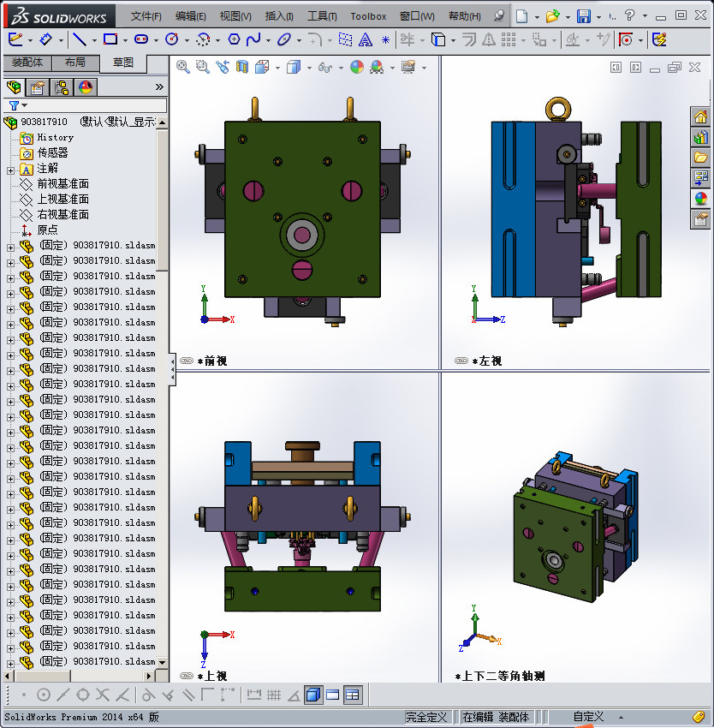714x728 pixels.
Task: Open the Design Library icon in task pane
Action: [x=700, y=137]
